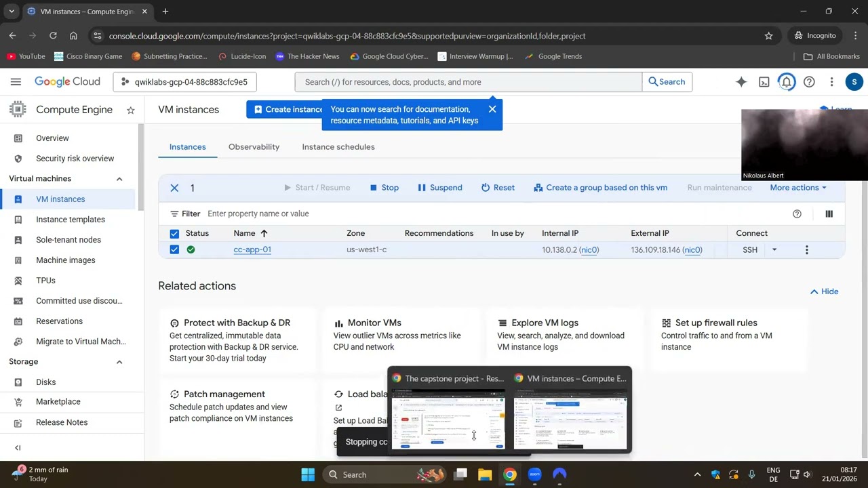Open the three-dot settings menu in header

831,82
